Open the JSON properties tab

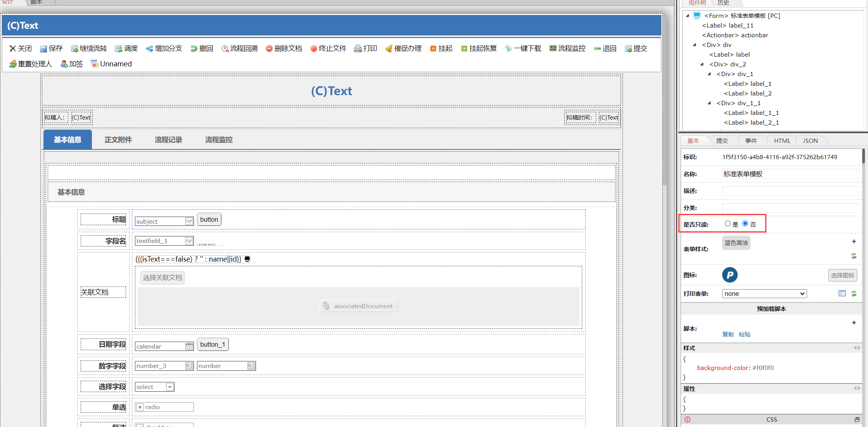pos(810,141)
